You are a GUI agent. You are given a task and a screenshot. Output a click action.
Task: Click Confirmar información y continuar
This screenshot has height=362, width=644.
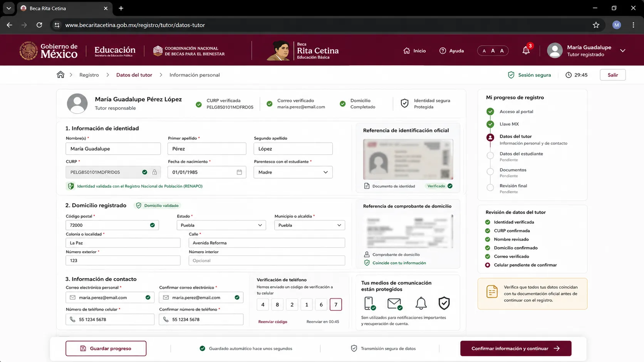[x=516, y=349]
